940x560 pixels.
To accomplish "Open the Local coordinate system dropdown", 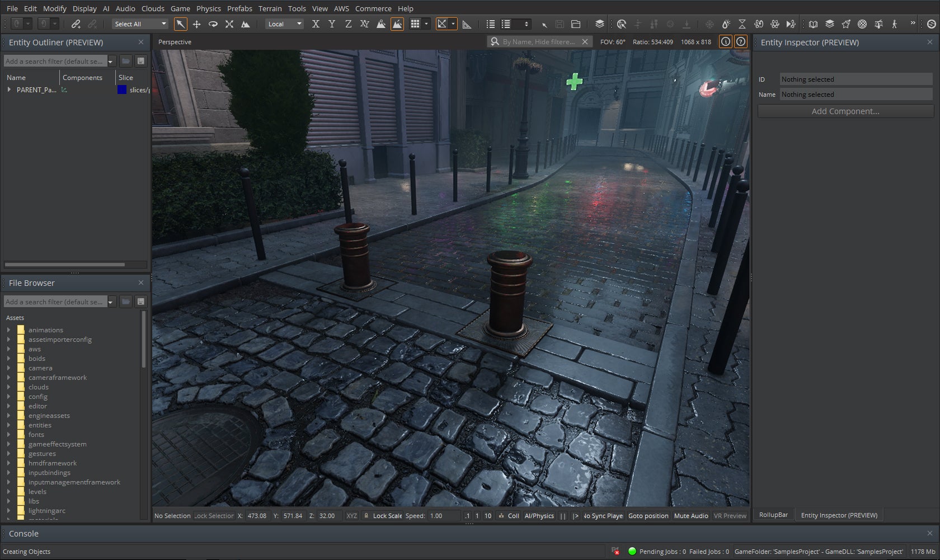I will pyautogui.click(x=285, y=24).
